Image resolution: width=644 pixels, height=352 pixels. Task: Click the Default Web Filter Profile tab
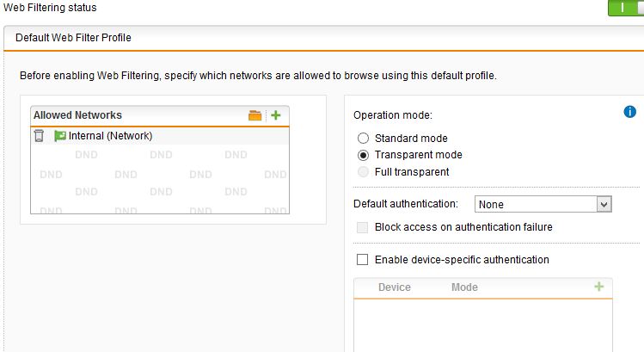[x=74, y=38]
